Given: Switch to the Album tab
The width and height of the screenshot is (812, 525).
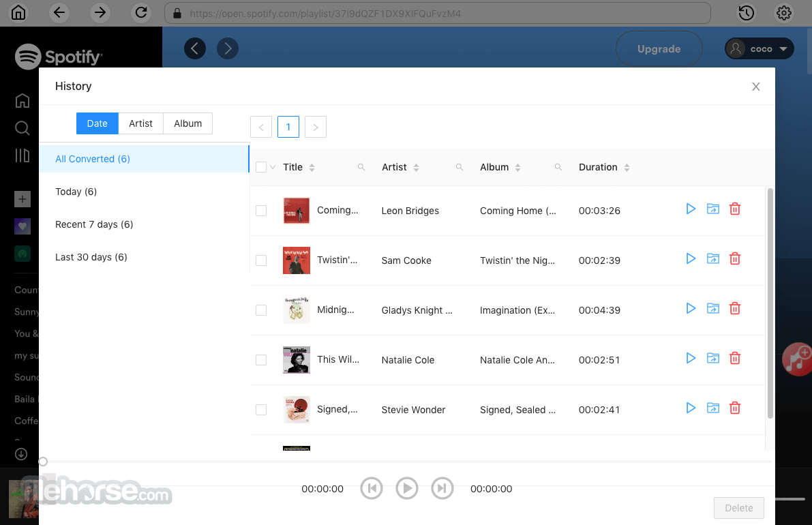Looking at the screenshot, I should (188, 123).
